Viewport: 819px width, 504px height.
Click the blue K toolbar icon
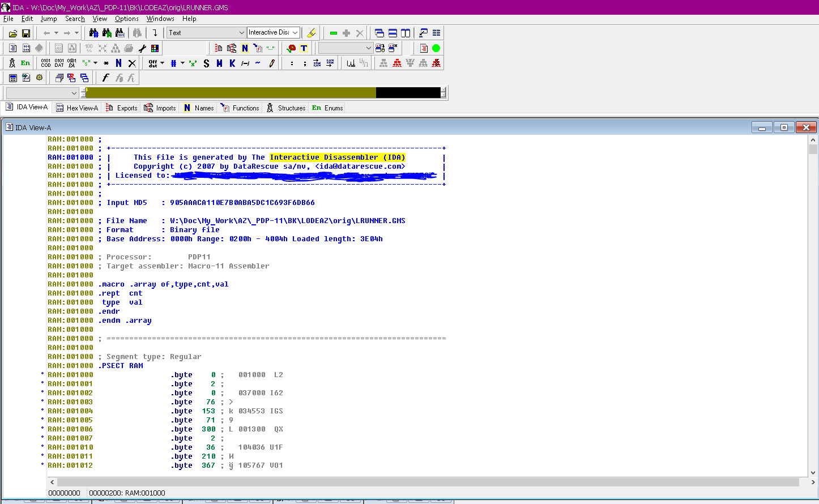[232, 63]
